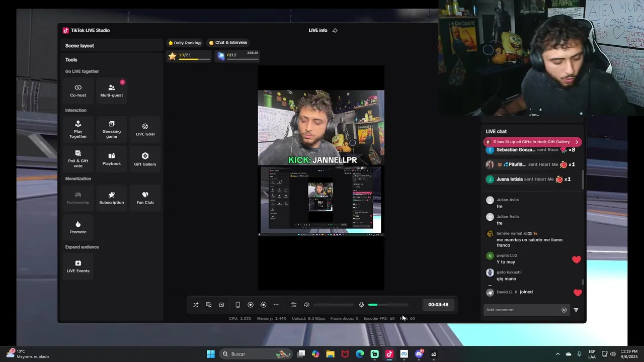The image size is (644, 362).
Task: Open LIVE Events
Action: click(x=78, y=266)
